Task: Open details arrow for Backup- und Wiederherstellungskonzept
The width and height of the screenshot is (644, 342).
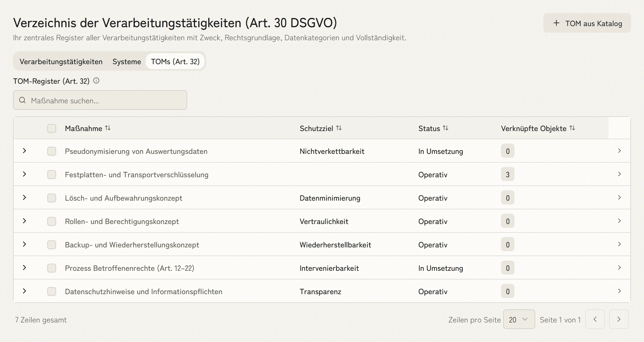Action: click(x=620, y=244)
